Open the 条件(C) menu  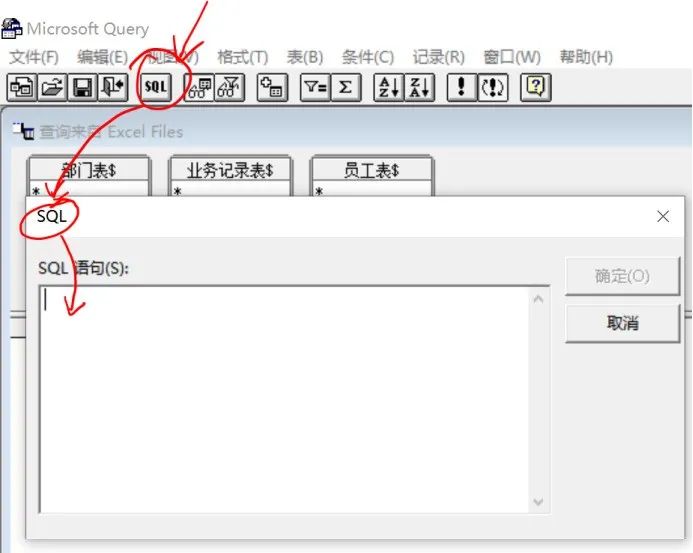[368, 57]
